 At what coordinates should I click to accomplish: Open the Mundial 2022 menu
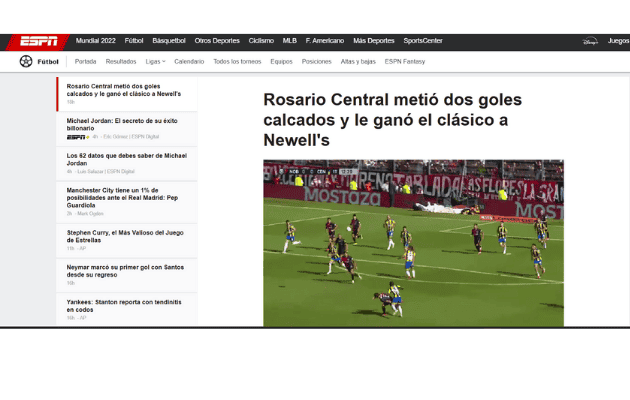[x=96, y=41]
